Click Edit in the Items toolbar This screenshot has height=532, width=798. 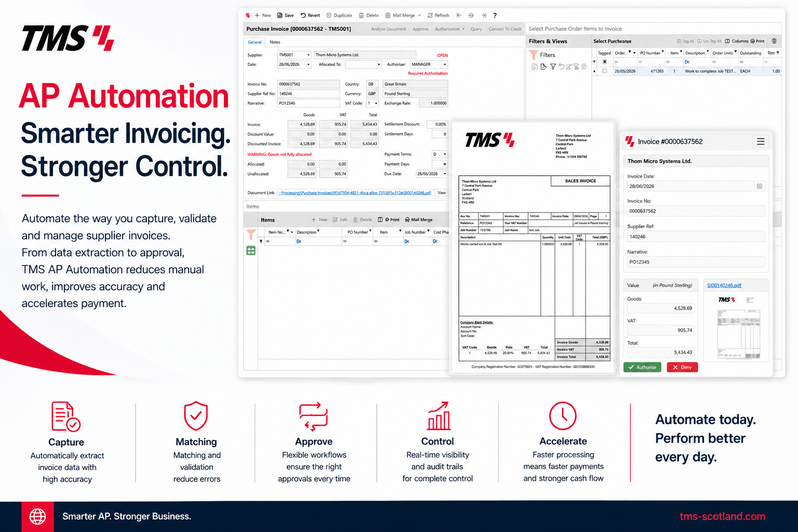click(x=340, y=220)
